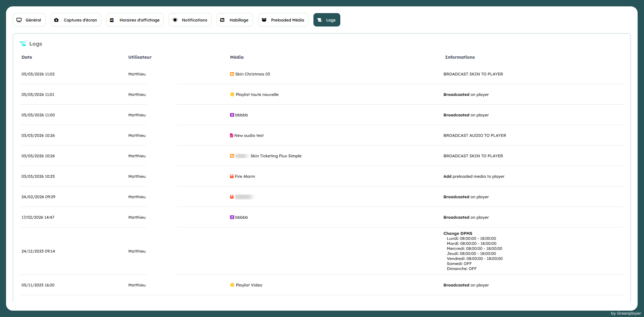Click the teal Logs icon in panel header

pyautogui.click(x=23, y=44)
